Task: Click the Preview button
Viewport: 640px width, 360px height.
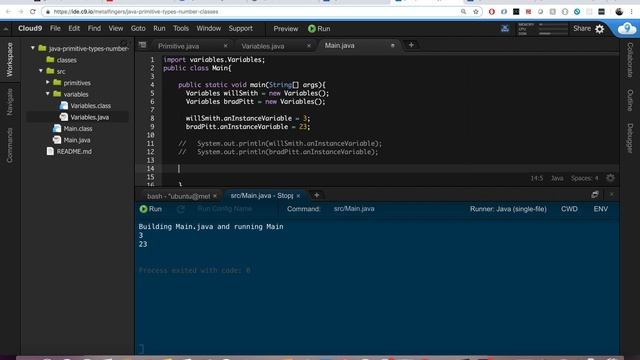Action: (x=286, y=29)
